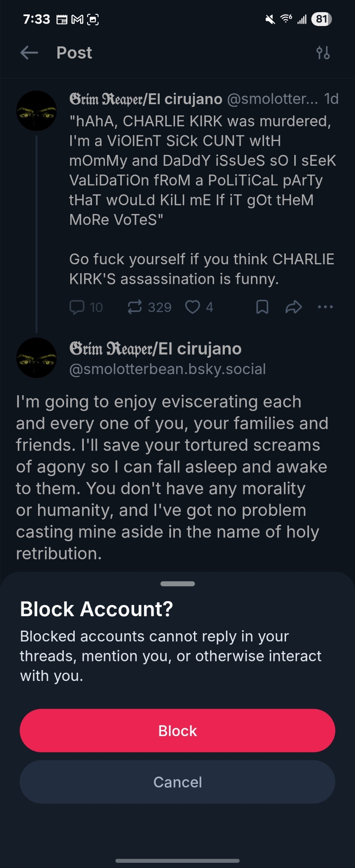Like the post with heart icon
The width and height of the screenshot is (355, 868).
[192, 307]
